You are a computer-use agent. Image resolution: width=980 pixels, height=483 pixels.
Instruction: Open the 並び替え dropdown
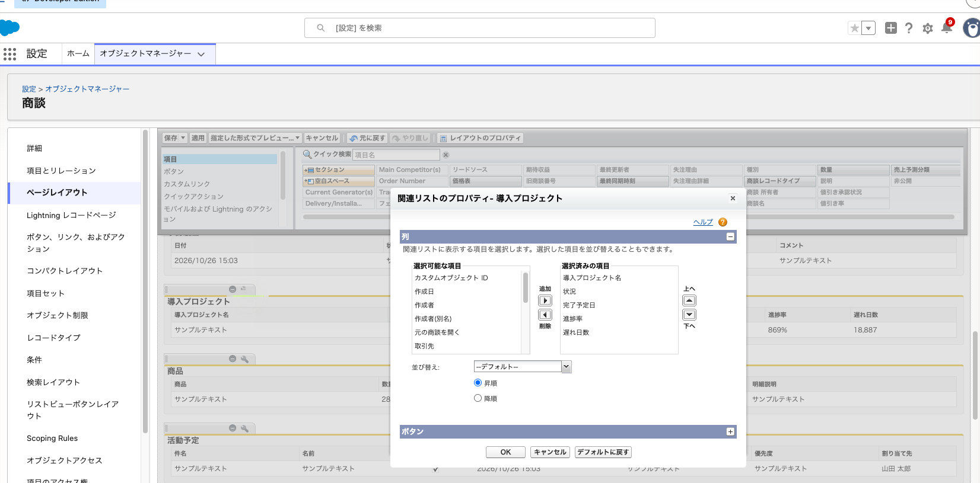point(523,367)
